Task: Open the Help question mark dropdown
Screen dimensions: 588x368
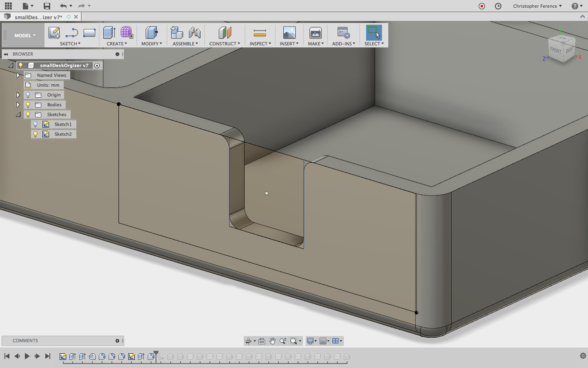Action: pos(577,6)
